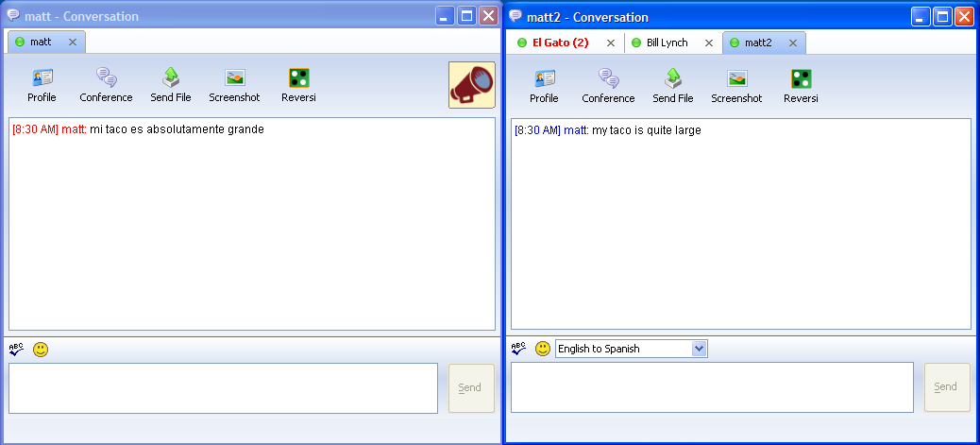Open the smiley emoticon picker in matt2 window
The image size is (980, 445).
pos(543,350)
